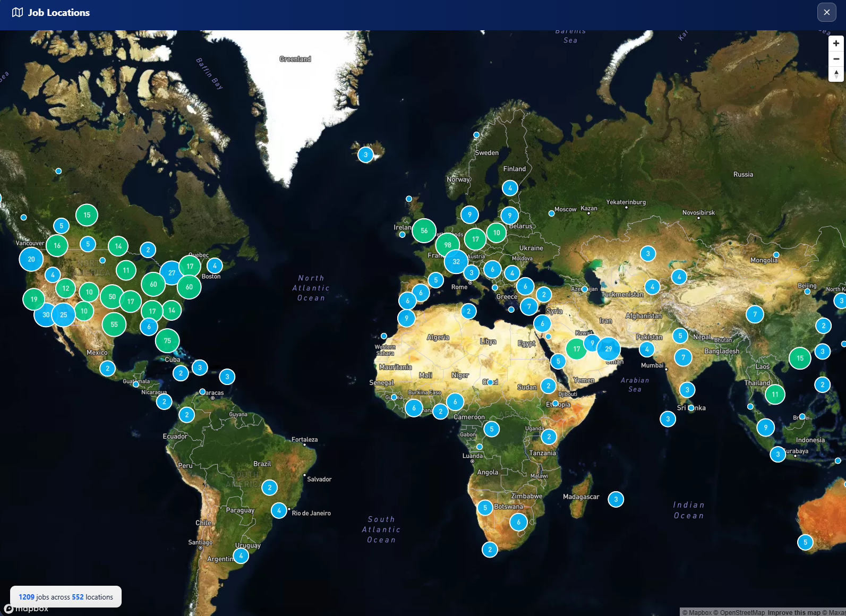846x616 pixels.
Task: Open the Mapbox logo link
Action: [x=27, y=609]
